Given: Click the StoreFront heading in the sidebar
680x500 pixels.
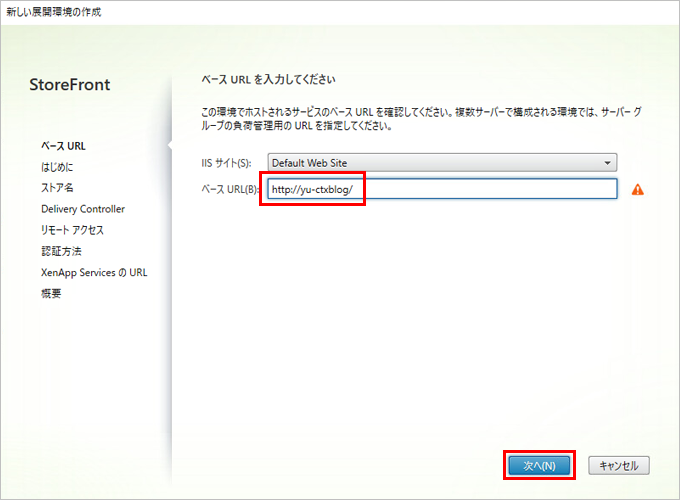Looking at the screenshot, I should coord(70,85).
